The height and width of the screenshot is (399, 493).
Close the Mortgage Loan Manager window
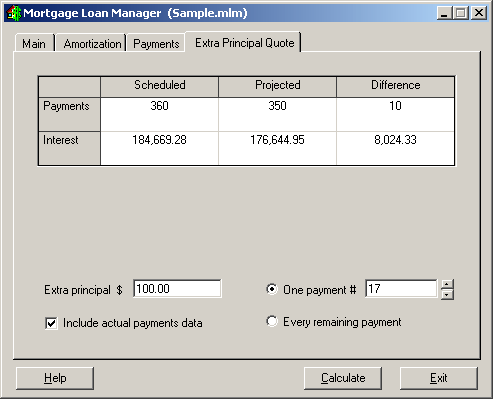click(479, 13)
